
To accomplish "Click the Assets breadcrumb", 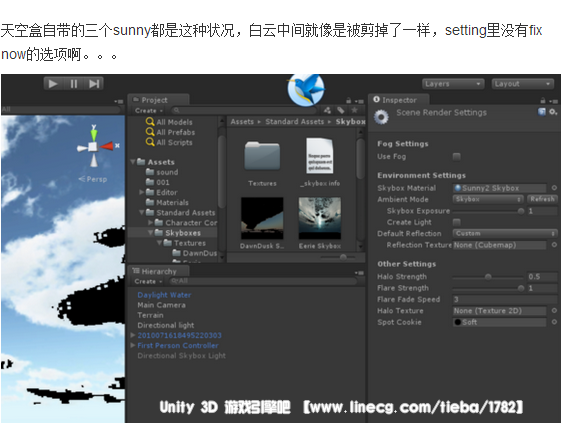I will [x=242, y=122].
